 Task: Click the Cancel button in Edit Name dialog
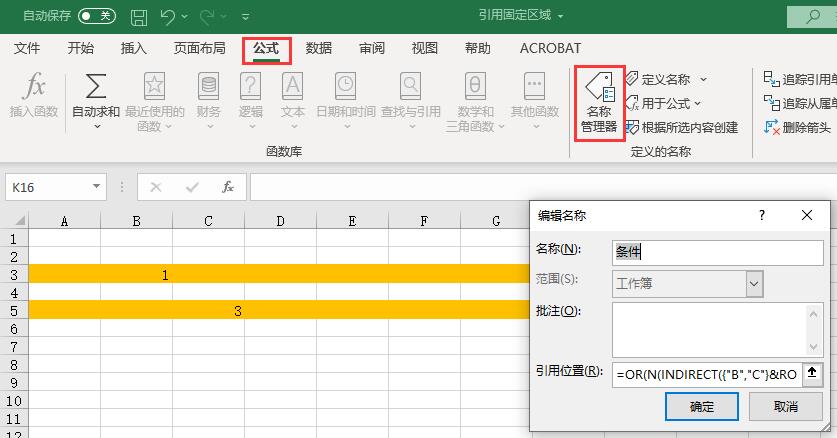(785, 406)
